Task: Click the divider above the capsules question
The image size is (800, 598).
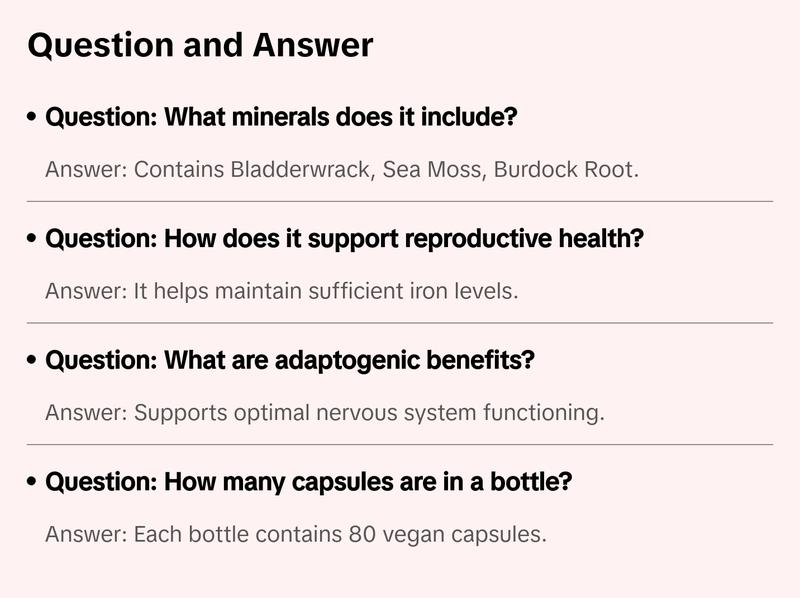Action: tap(400, 444)
